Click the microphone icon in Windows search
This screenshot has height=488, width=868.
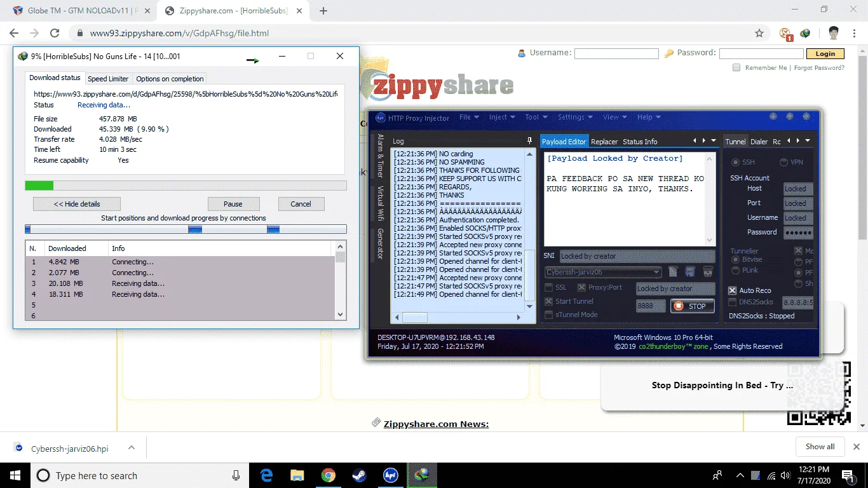pyautogui.click(x=236, y=475)
